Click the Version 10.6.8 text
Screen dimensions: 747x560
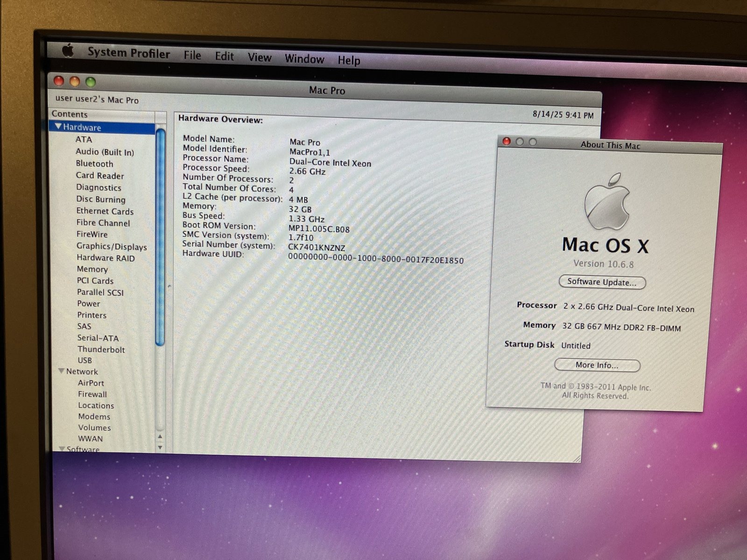(604, 264)
